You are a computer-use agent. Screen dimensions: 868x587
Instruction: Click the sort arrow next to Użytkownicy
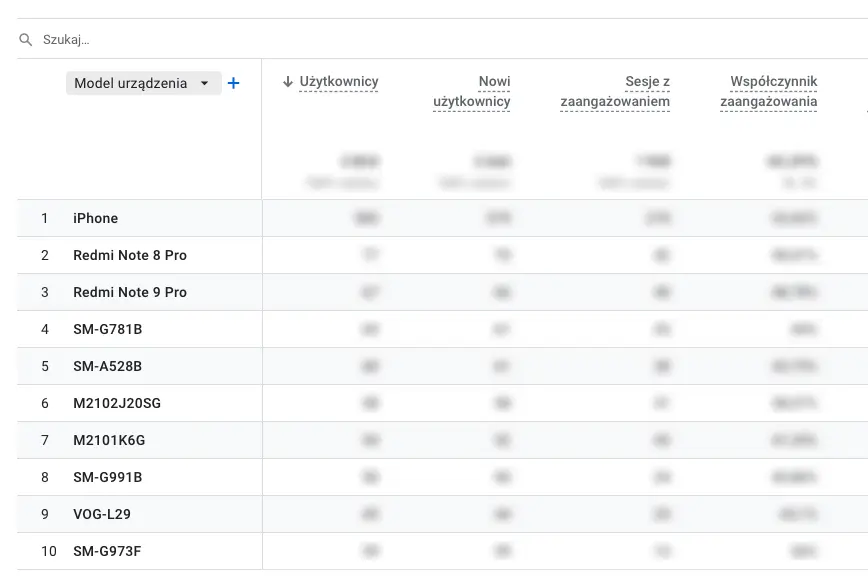tap(288, 82)
